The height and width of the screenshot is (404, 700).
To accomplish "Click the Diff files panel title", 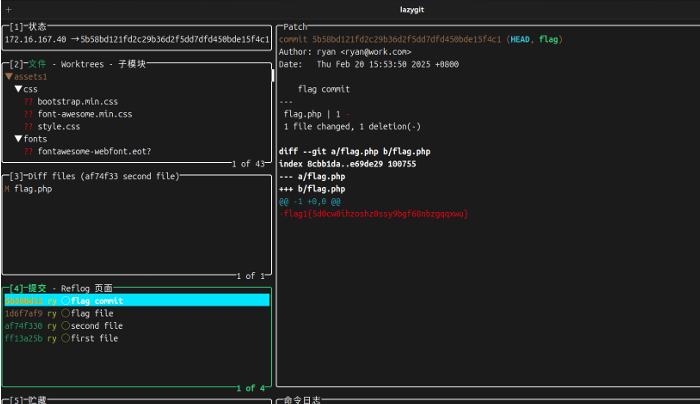I will coord(103,176).
